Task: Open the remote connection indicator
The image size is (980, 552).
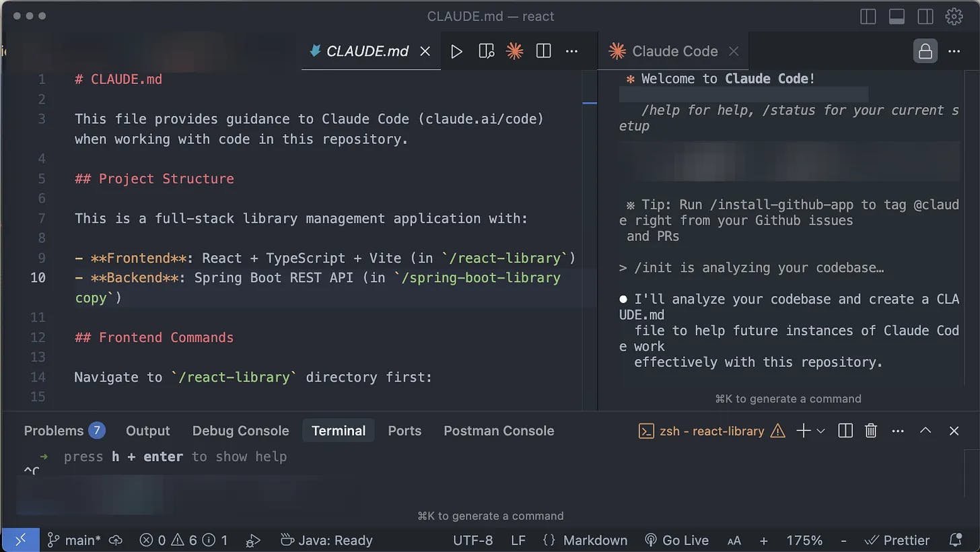Action: [x=20, y=539]
